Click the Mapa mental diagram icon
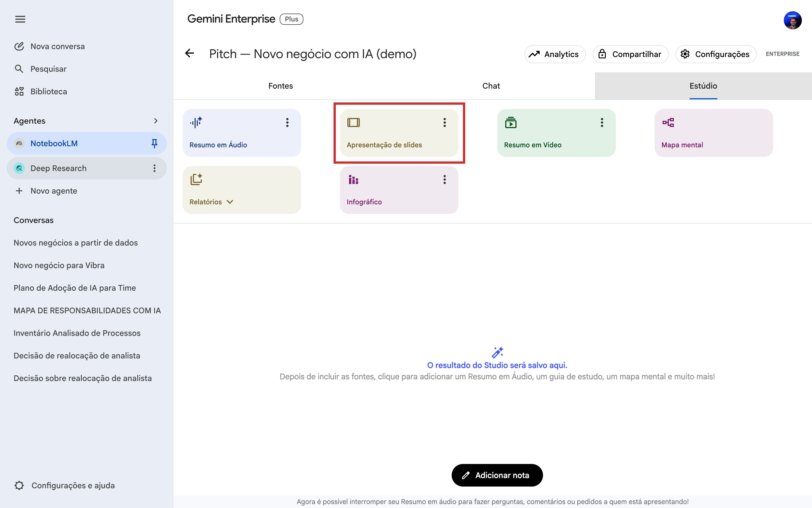812x508 pixels. [668, 123]
